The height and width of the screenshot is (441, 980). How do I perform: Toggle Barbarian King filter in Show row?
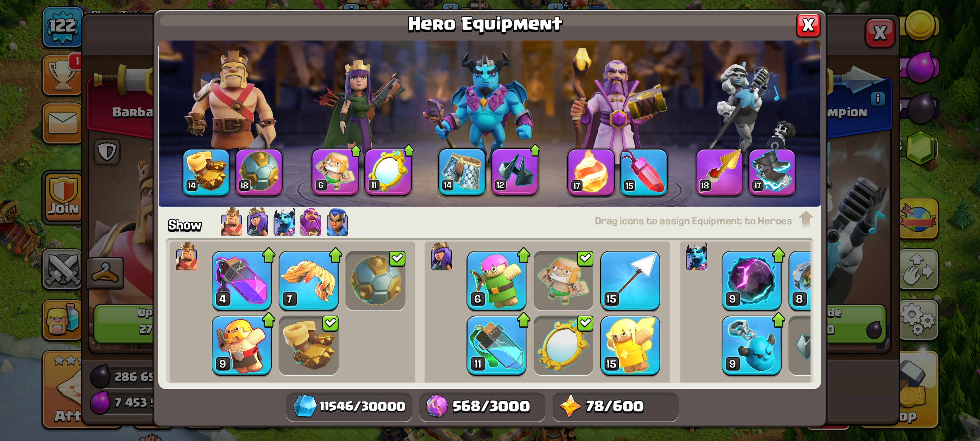pos(231,222)
